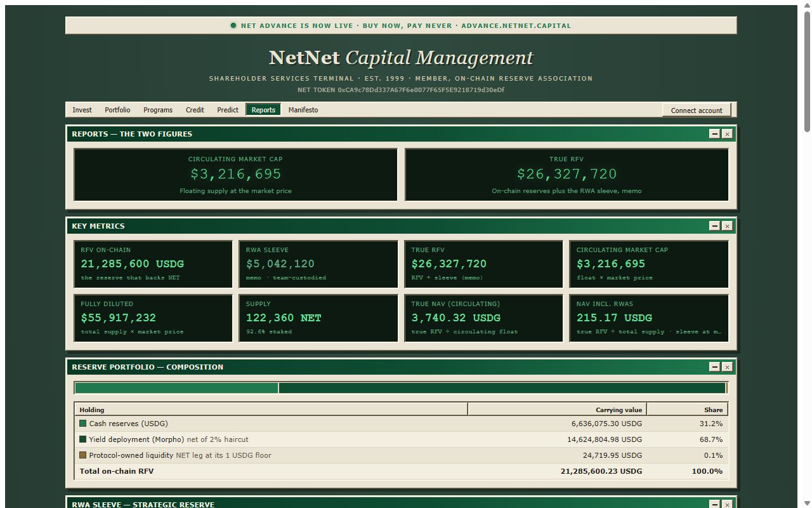Screen dimensions: 812x508
Task: Minimize the Reports — The Two Figures panel
Action: click(x=715, y=134)
